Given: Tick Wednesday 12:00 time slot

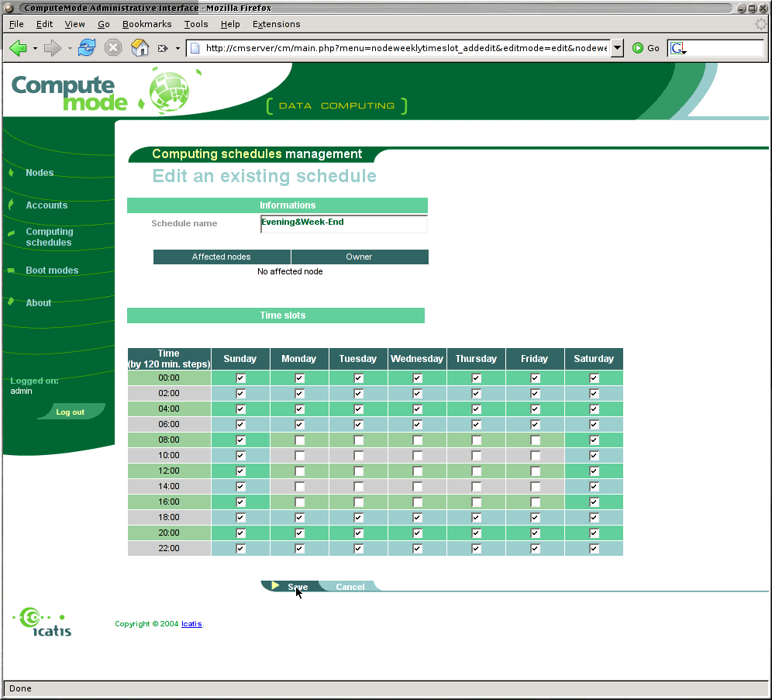Looking at the screenshot, I should (418, 471).
